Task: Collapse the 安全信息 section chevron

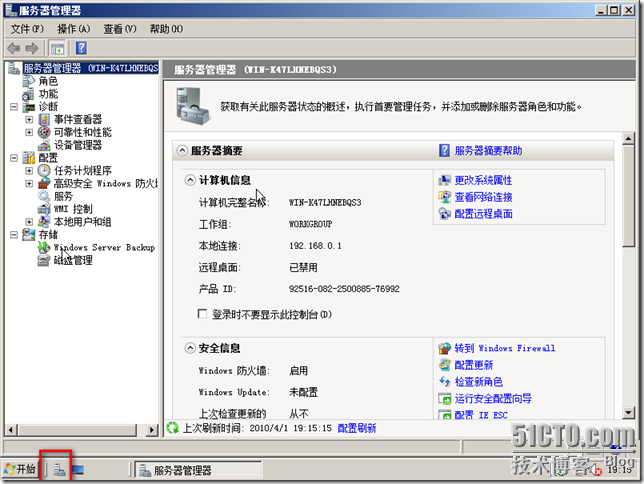Action: click(190, 348)
